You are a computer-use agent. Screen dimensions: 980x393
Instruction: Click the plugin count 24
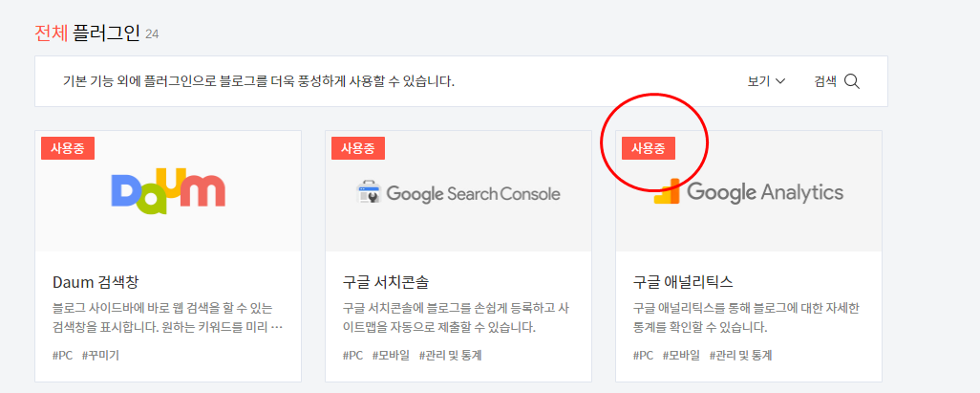coord(152,34)
